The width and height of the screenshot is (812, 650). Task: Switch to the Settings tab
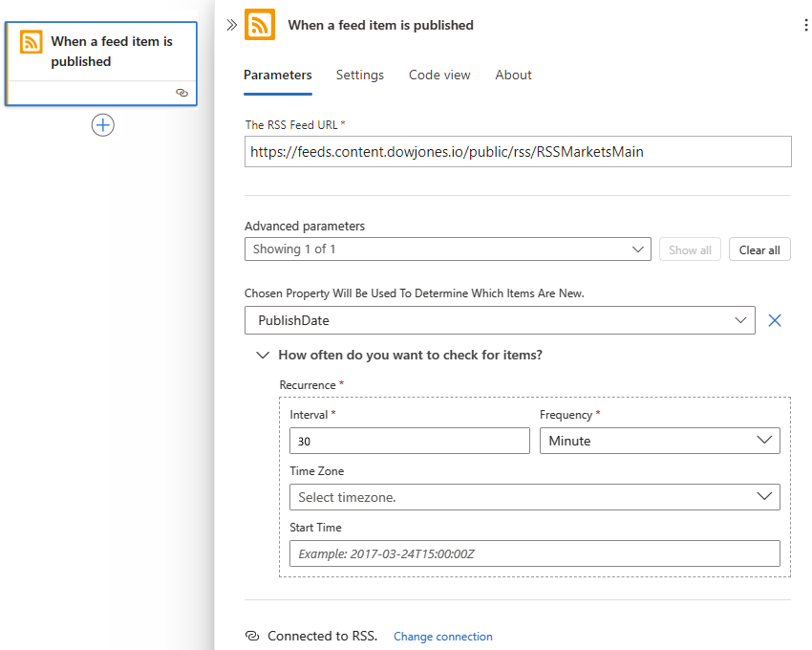[x=360, y=75]
